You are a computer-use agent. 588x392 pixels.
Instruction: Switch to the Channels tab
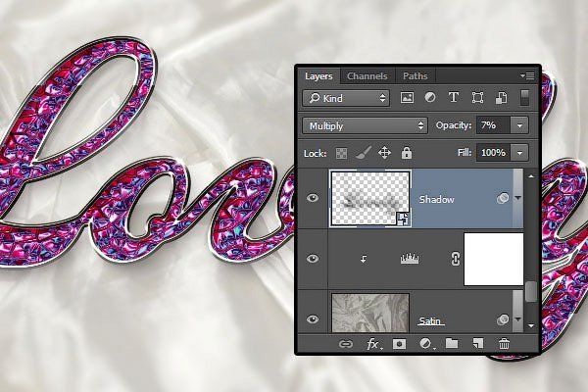click(367, 75)
